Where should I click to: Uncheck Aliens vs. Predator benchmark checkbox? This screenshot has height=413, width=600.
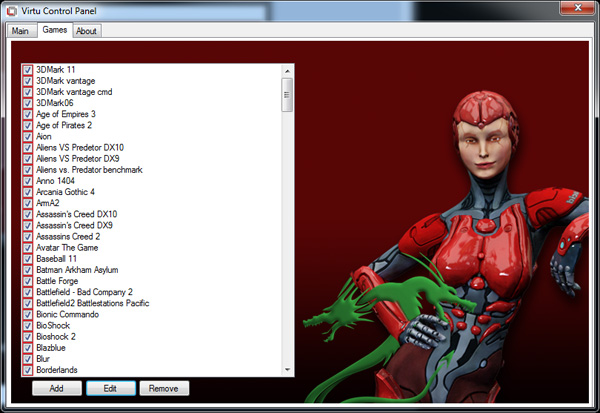(28, 170)
